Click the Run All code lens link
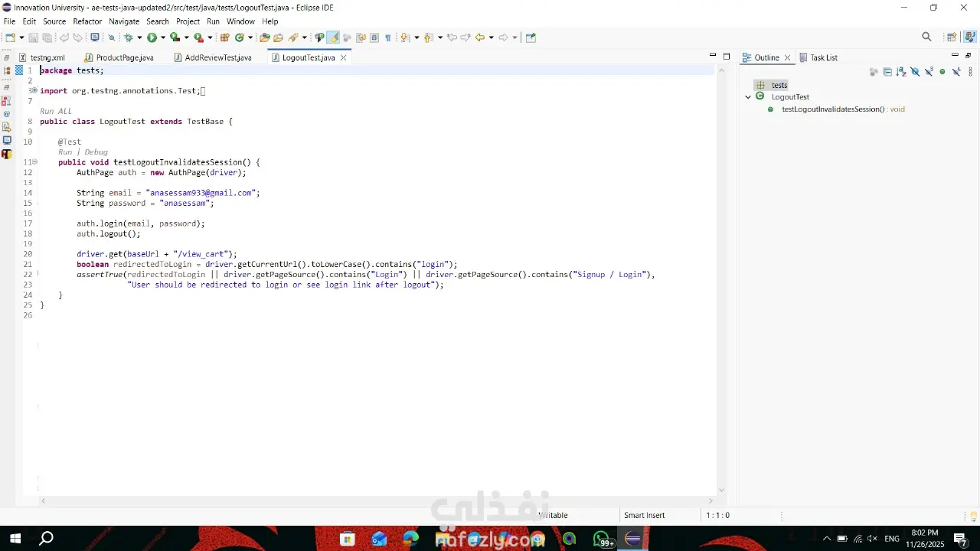 pos(55,111)
